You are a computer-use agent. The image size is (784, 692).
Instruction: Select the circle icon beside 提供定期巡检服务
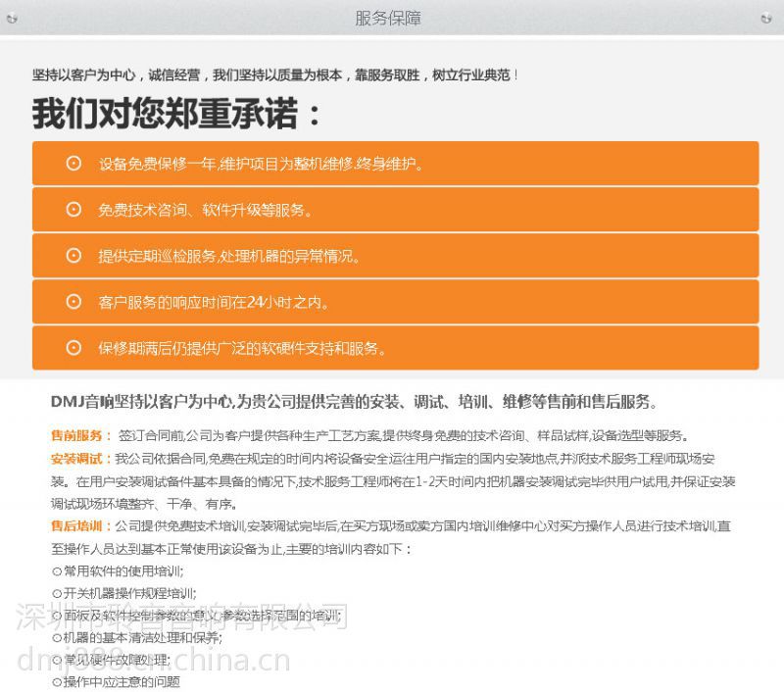click(x=73, y=255)
